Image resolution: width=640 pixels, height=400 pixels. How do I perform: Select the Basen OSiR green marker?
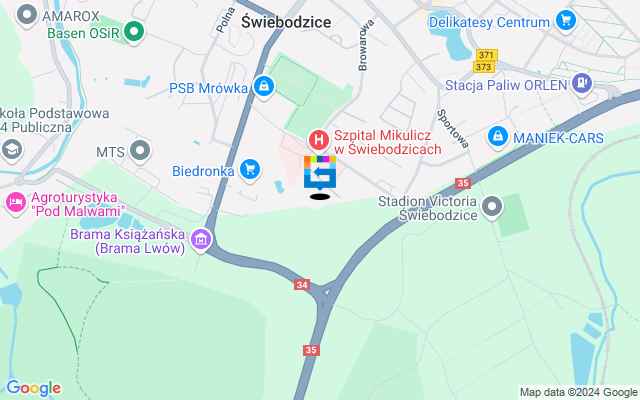(x=134, y=32)
